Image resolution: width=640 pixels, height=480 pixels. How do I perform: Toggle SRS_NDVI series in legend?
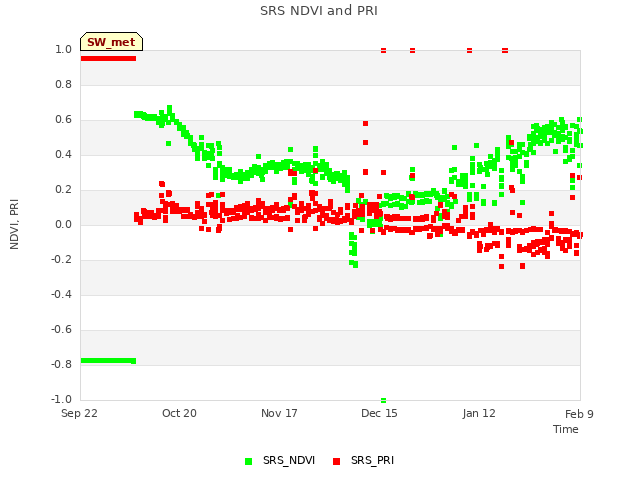point(280,460)
